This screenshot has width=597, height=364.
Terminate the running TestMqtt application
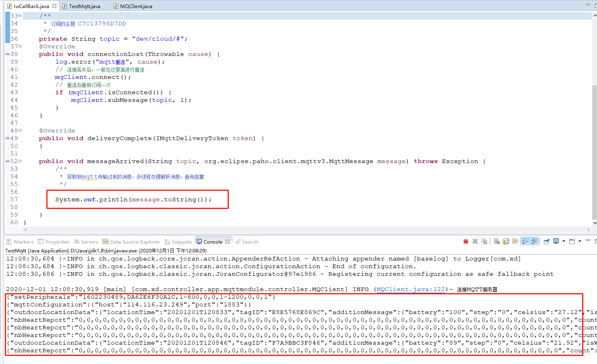click(x=465, y=241)
